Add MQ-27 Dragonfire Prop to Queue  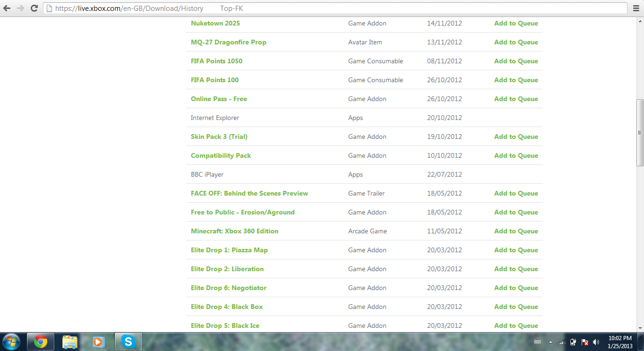[x=516, y=42]
